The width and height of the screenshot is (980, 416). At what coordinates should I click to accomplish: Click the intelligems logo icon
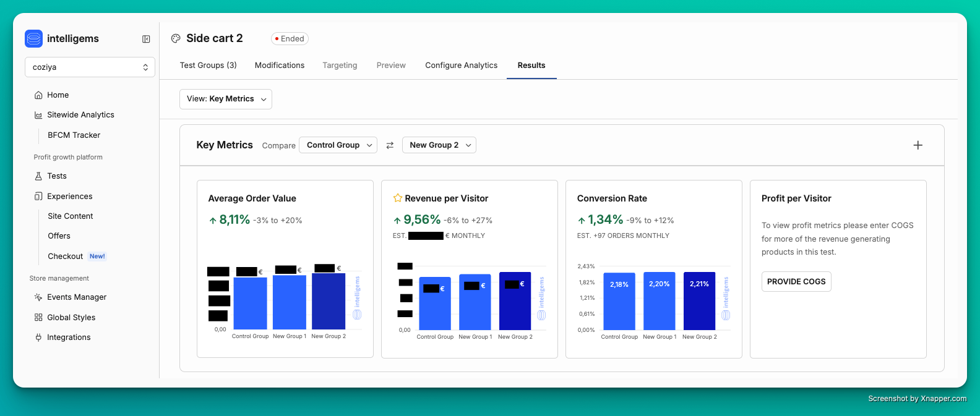pyautogui.click(x=34, y=38)
